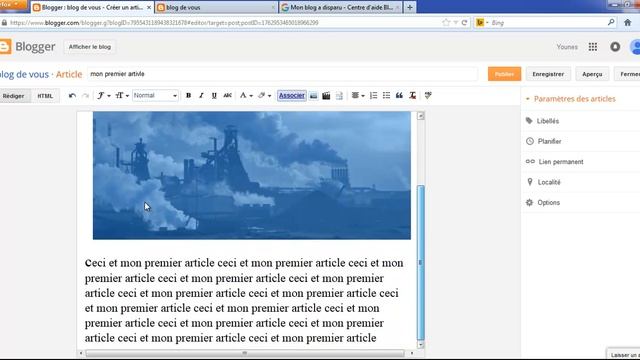Image resolution: width=640 pixels, height=360 pixels.
Task: Click the insert jump break icon
Action: pos(339,96)
